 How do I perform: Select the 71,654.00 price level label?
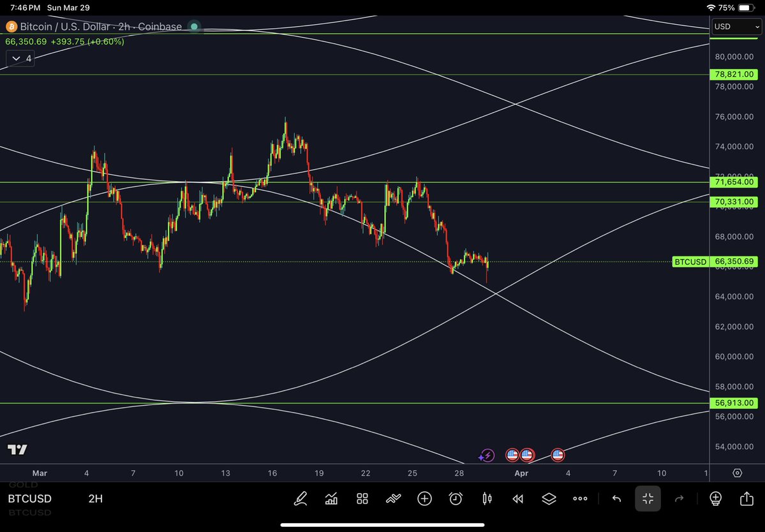click(734, 182)
